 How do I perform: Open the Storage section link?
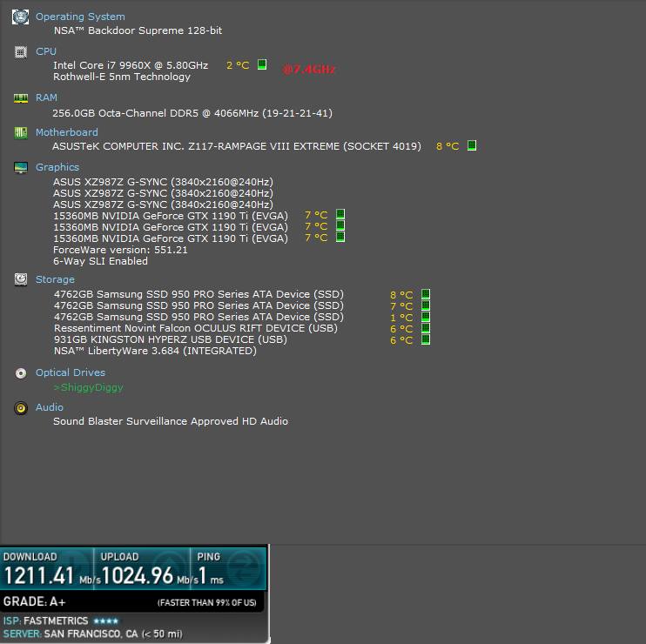[x=55, y=279]
